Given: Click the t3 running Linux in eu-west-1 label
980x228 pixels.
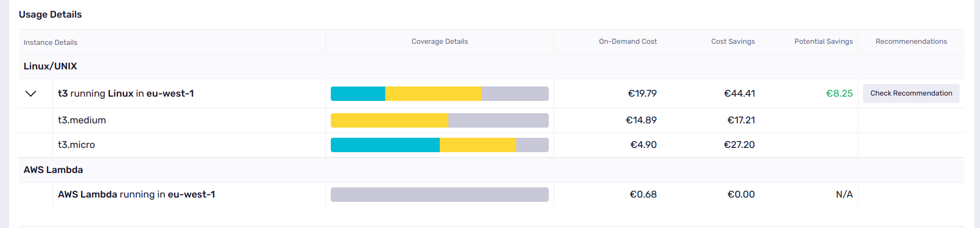Looking at the screenshot, I should [x=126, y=93].
